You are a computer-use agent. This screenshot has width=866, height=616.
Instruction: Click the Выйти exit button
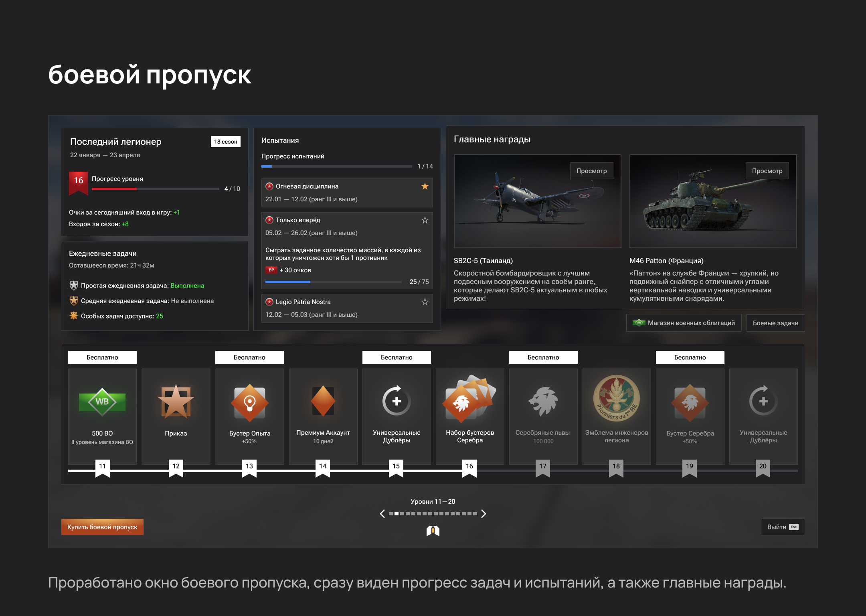coord(782,527)
